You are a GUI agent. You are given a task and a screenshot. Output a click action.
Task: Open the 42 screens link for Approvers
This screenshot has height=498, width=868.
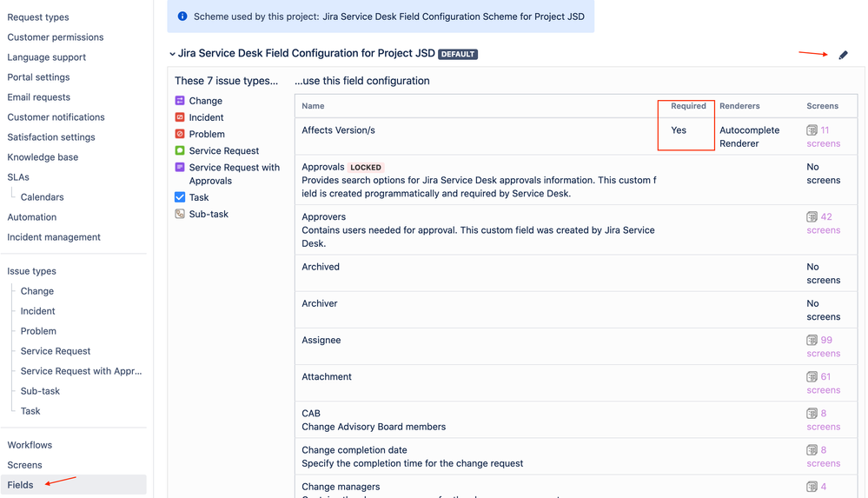(x=823, y=223)
